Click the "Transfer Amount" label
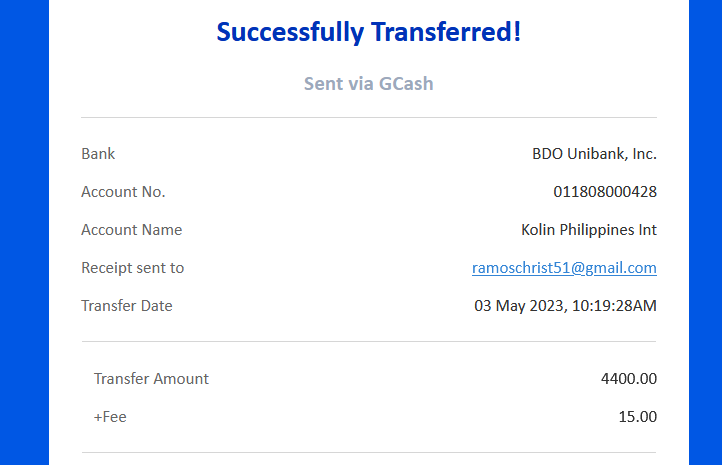This screenshot has width=722, height=465. (x=151, y=379)
